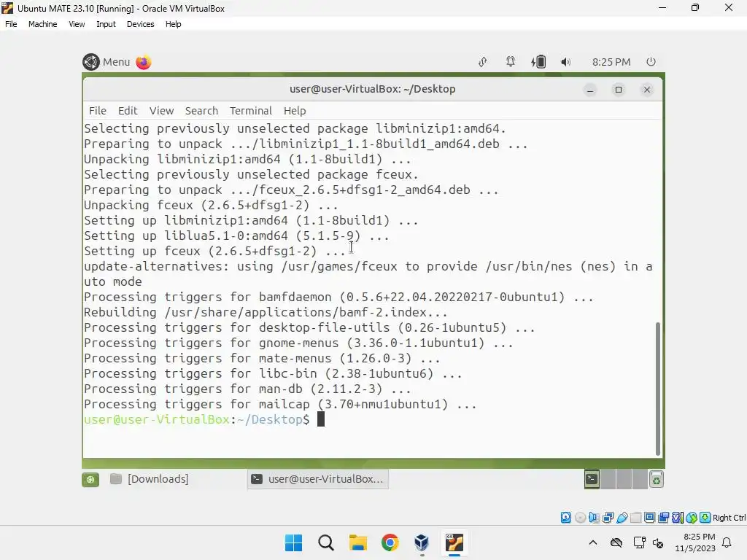Image resolution: width=747 pixels, height=560 pixels.
Task: Click the terminal window vertical scrollbar
Action: 658,388
